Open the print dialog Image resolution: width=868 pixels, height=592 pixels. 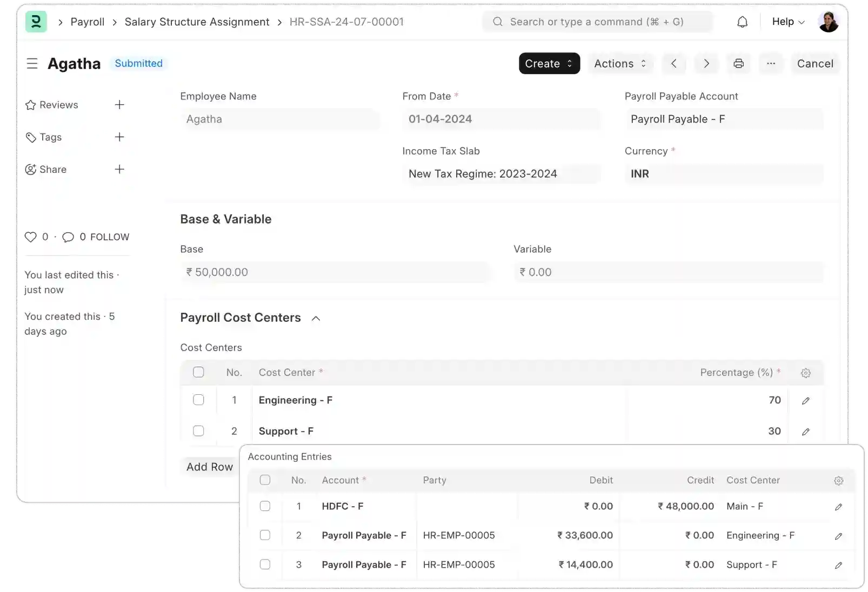coord(738,63)
